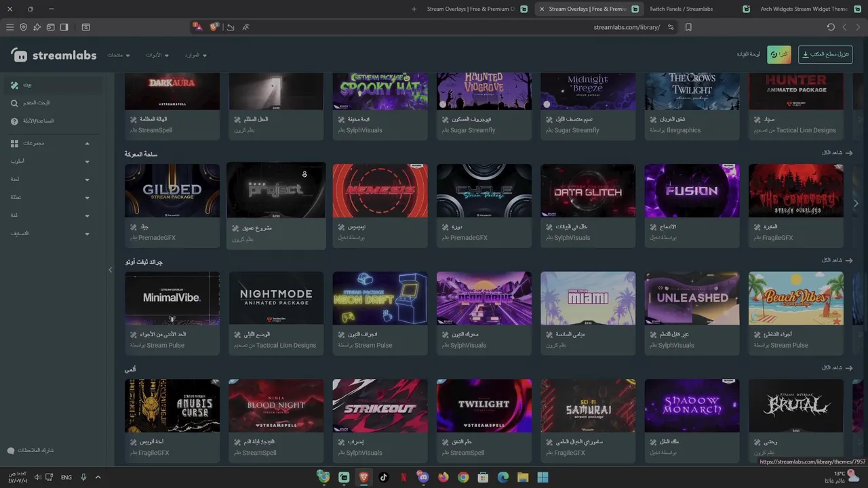The width and height of the screenshot is (868, 488).
Task: Open the Shadow Monarch theme thumbnail
Action: [692, 405]
